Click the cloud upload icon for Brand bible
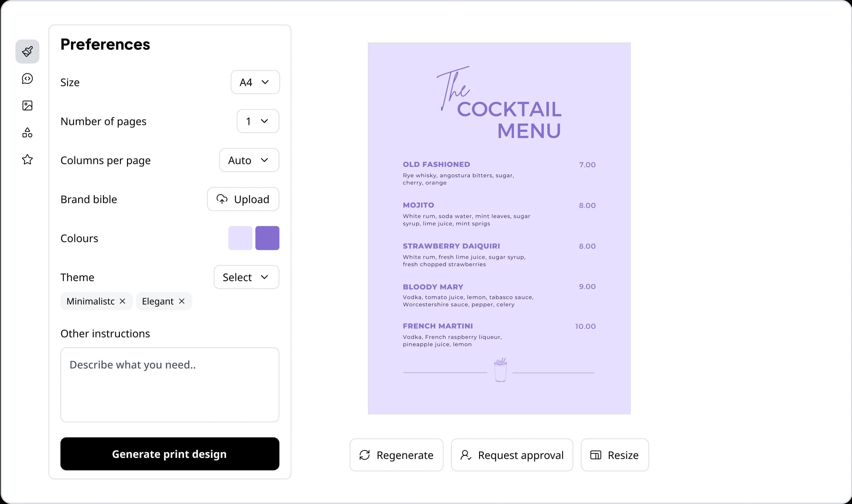The height and width of the screenshot is (504, 852). tap(222, 199)
